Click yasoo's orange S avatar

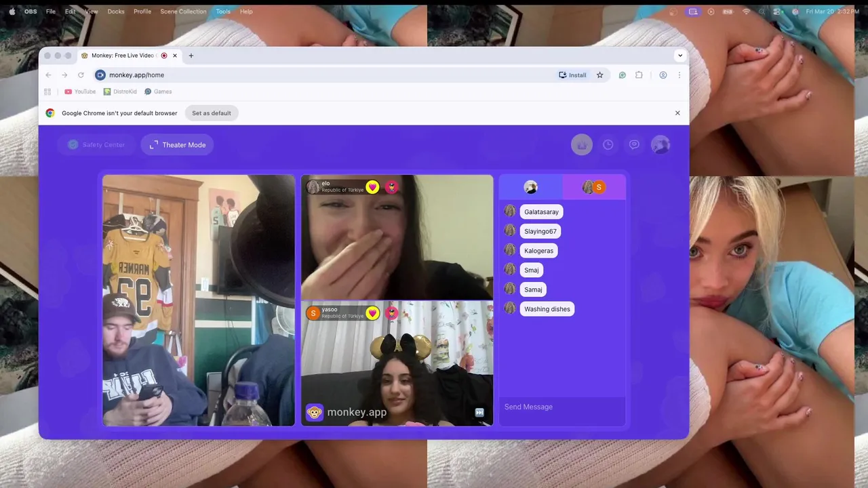(313, 312)
